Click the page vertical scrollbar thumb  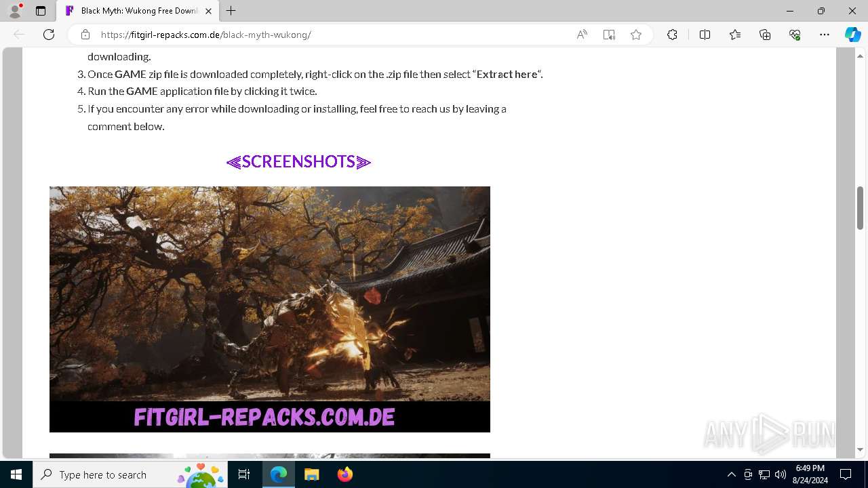(860, 208)
